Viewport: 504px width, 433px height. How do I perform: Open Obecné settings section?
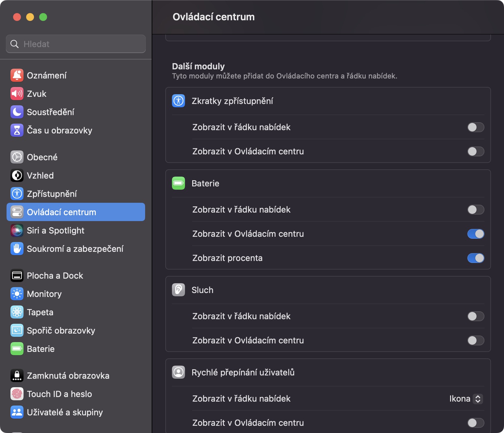[x=42, y=157]
